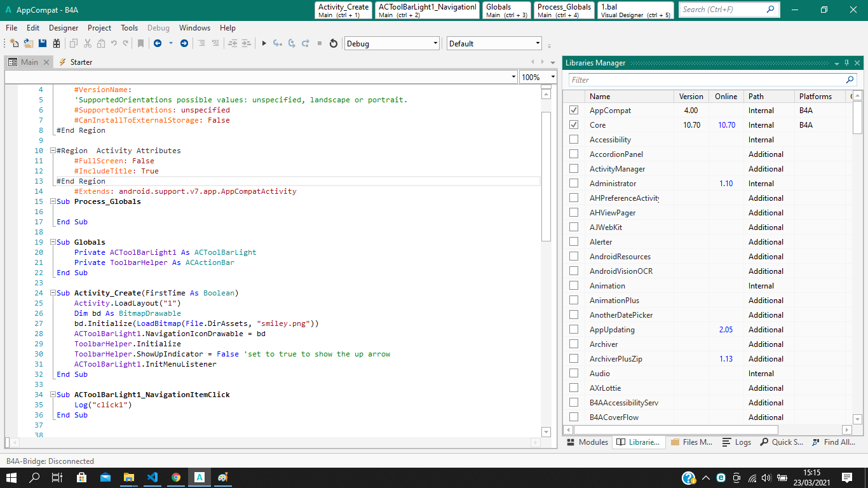Click in the Libraries Filter text field
Screen dimensions: 868x488
tap(705, 80)
